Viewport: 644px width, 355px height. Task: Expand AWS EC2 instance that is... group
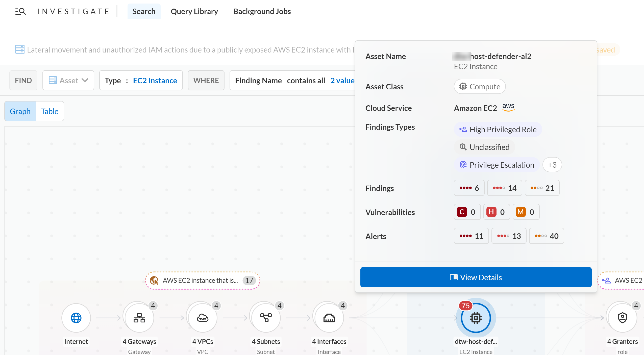point(203,281)
